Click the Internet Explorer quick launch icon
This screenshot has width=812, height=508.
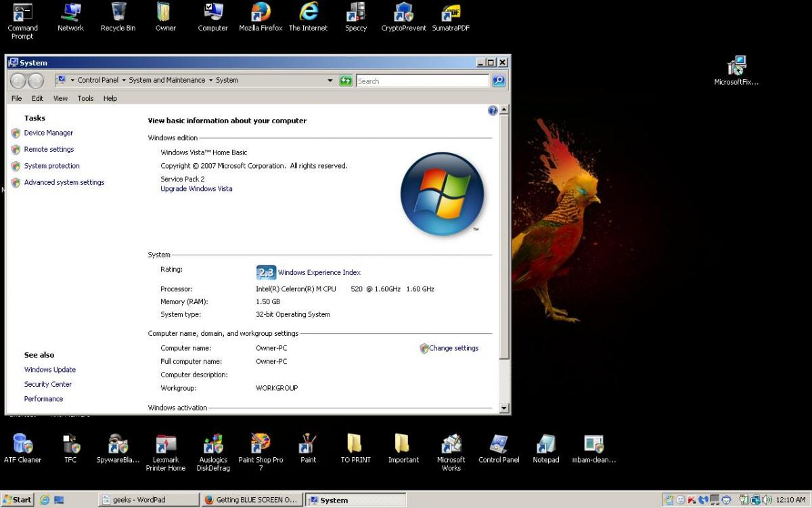coord(45,500)
